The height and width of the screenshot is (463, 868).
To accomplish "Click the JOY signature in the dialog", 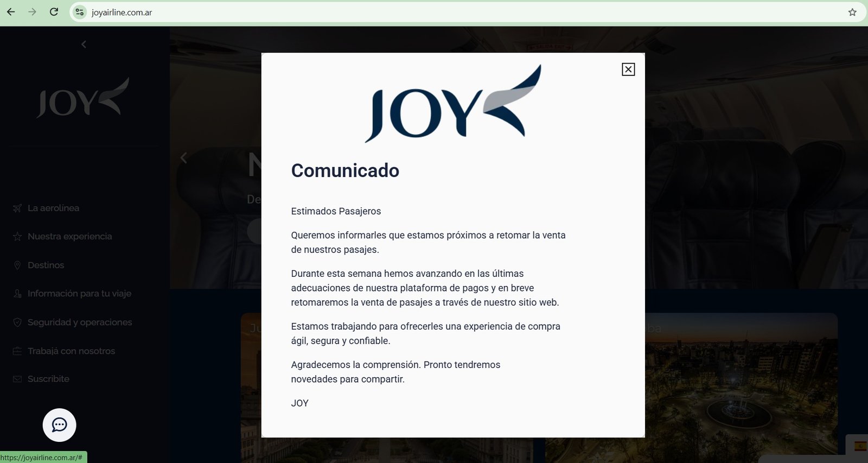I will 299,403.
